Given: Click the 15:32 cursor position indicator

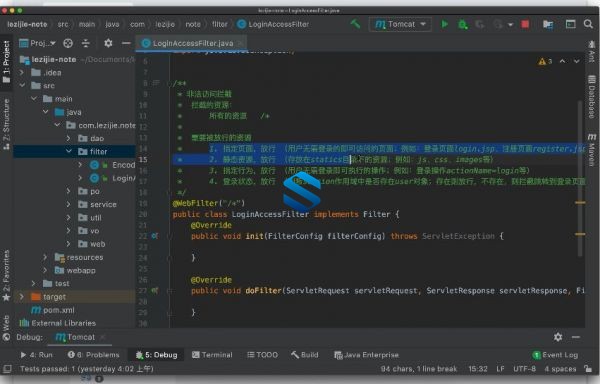Looking at the screenshot, I should coord(478,369).
